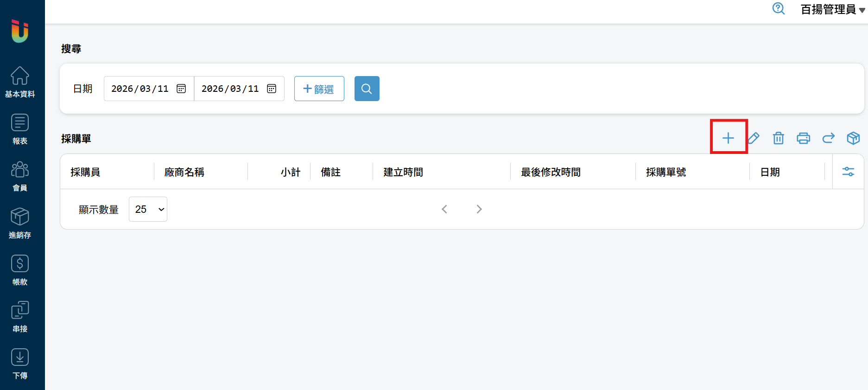Image resolution: width=868 pixels, height=390 pixels.
Task: Open the 顯示數量 page size dropdown
Action: 148,209
